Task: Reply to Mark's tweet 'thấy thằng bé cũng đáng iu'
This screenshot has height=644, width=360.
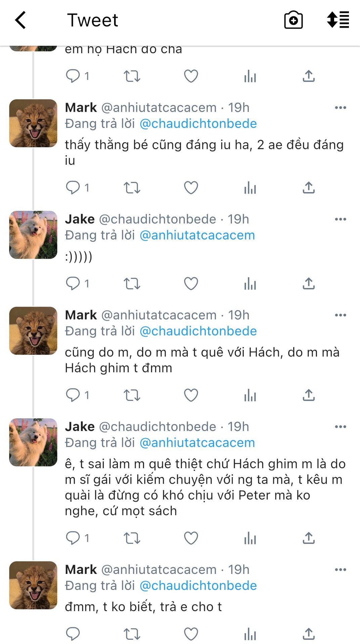Action: (x=73, y=187)
